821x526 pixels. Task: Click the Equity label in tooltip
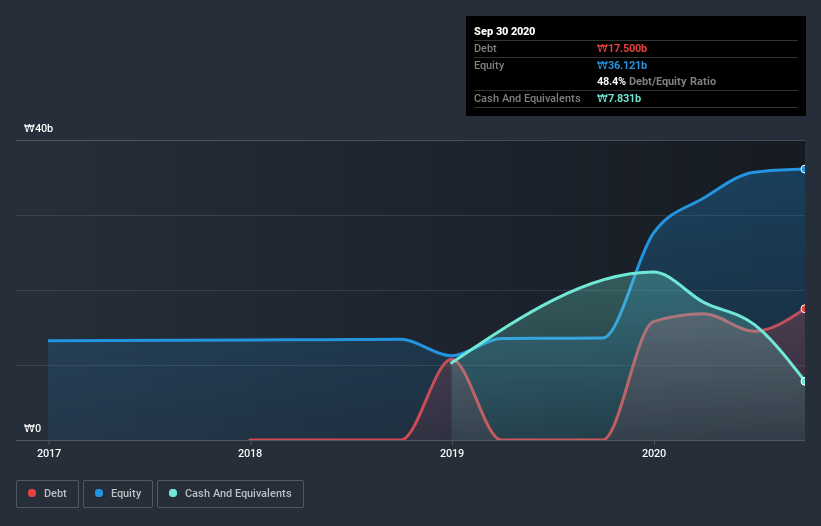tap(489, 65)
